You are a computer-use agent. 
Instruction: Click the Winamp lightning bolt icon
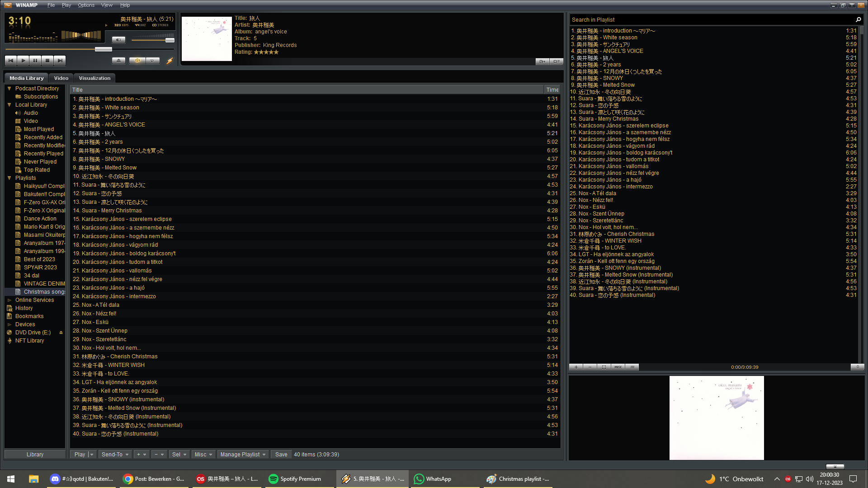point(170,61)
